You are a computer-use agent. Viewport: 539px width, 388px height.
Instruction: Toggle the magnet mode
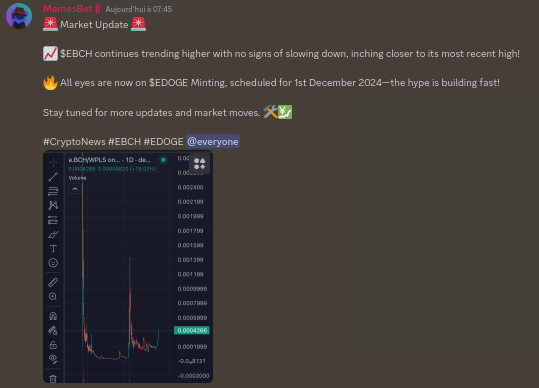(x=53, y=315)
